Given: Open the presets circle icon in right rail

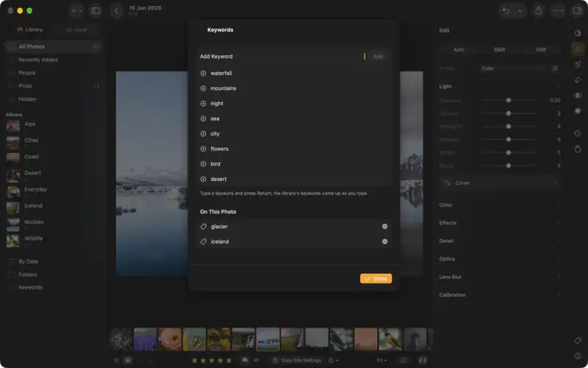Looking at the screenshot, I should click(578, 33).
